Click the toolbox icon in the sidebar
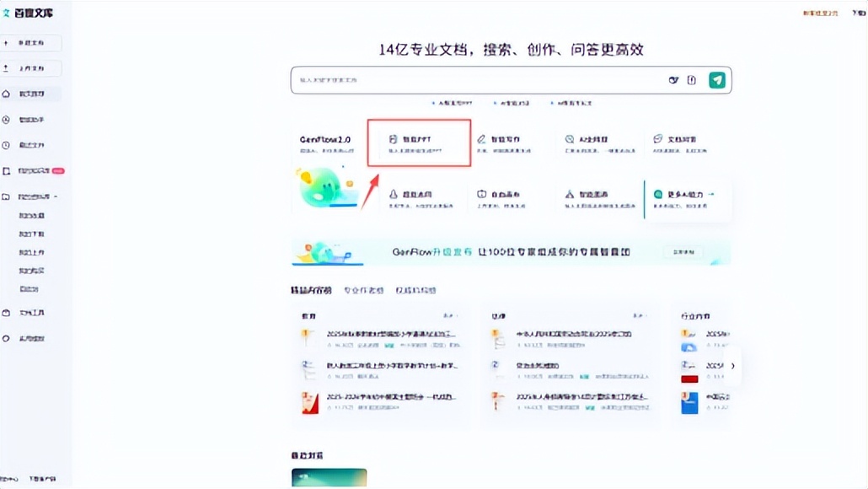This screenshot has height=489, width=868. point(6,313)
